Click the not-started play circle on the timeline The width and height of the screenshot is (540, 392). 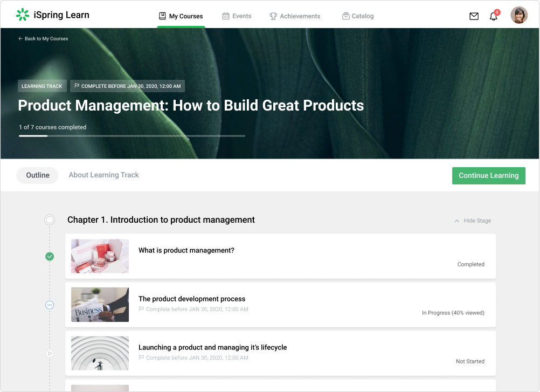(50, 353)
